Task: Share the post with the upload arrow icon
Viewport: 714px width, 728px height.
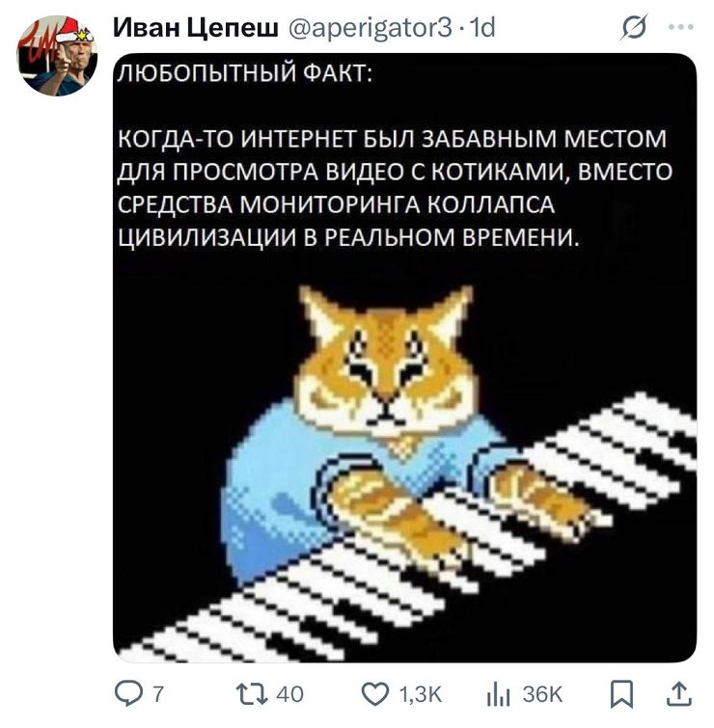Action: click(679, 694)
